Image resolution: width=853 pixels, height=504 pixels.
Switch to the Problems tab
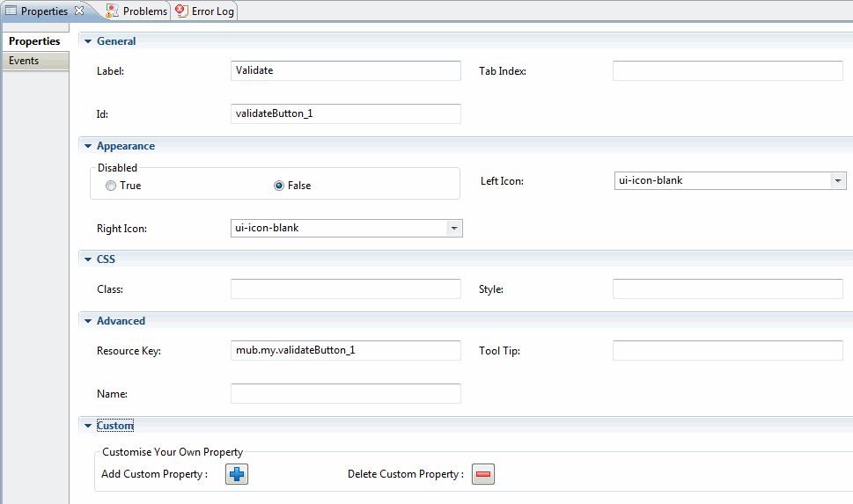point(136,11)
